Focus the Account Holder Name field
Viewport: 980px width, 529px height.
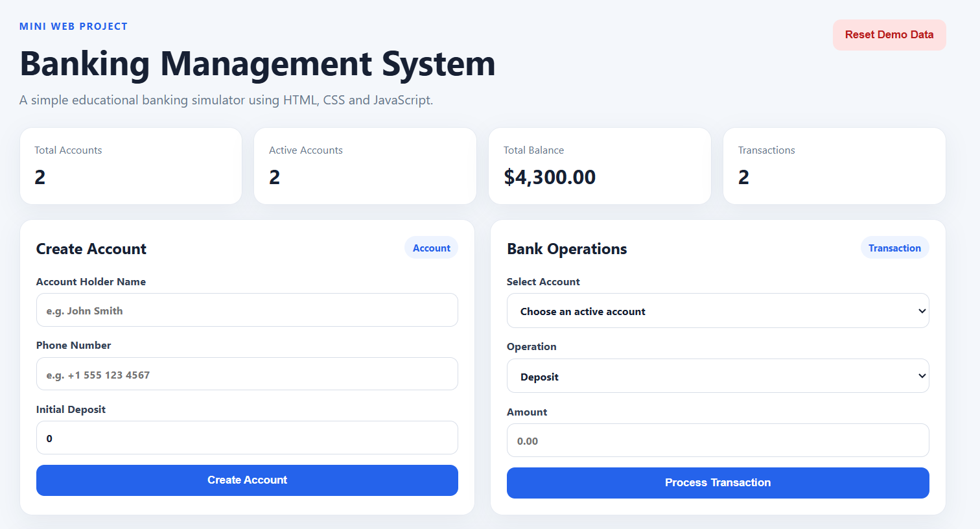point(247,310)
